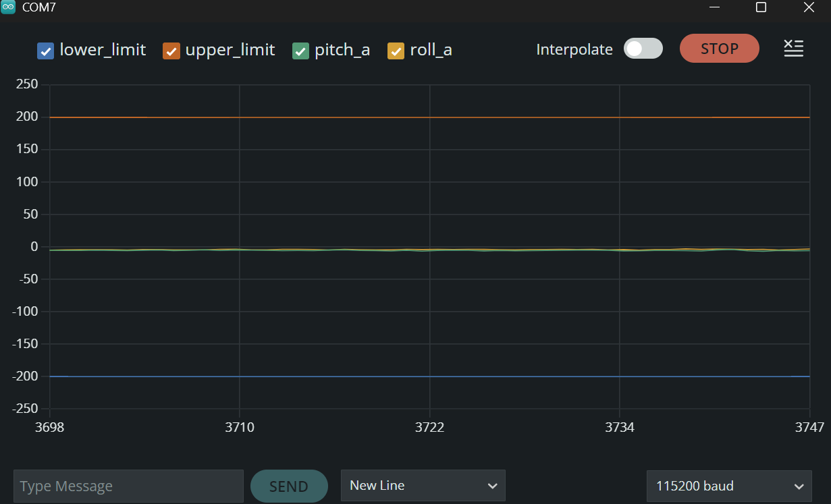Click the upper_limit legend label
The image size is (831, 504).
[x=230, y=50]
